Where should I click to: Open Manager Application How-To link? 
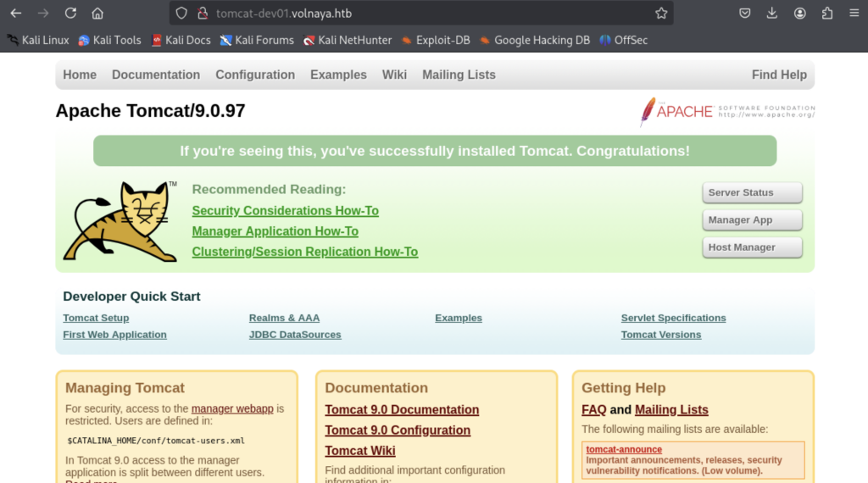click(275, 231)
